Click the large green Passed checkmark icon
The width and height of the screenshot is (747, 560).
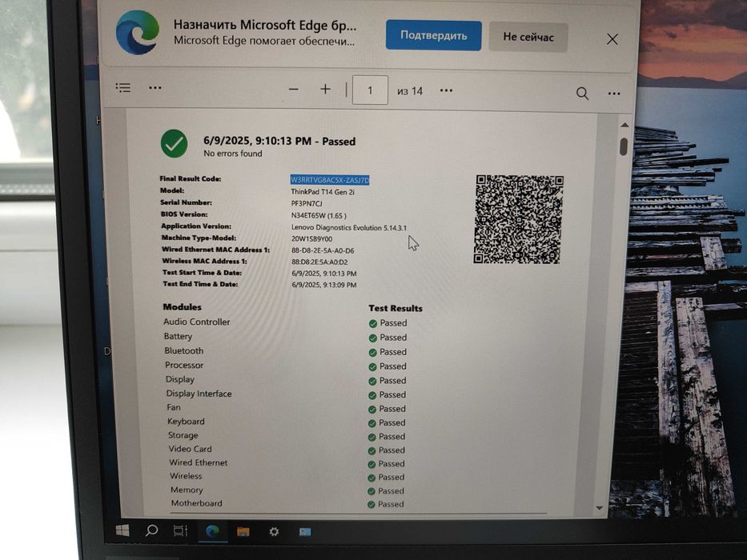click(174, 143)
